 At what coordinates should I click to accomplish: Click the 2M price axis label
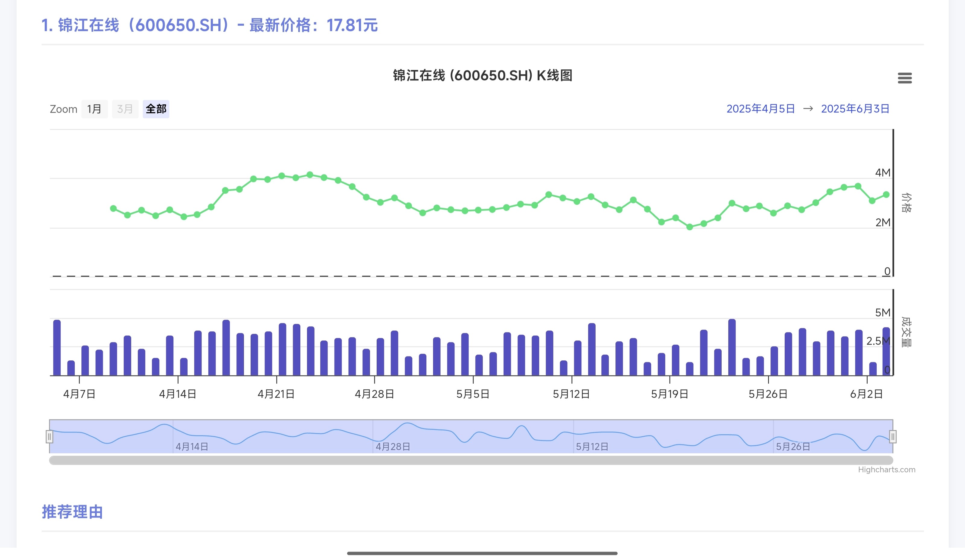point(883,223)
